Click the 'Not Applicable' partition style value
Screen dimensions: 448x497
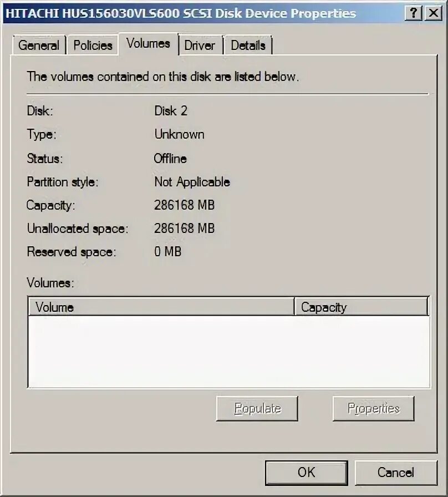192,182
